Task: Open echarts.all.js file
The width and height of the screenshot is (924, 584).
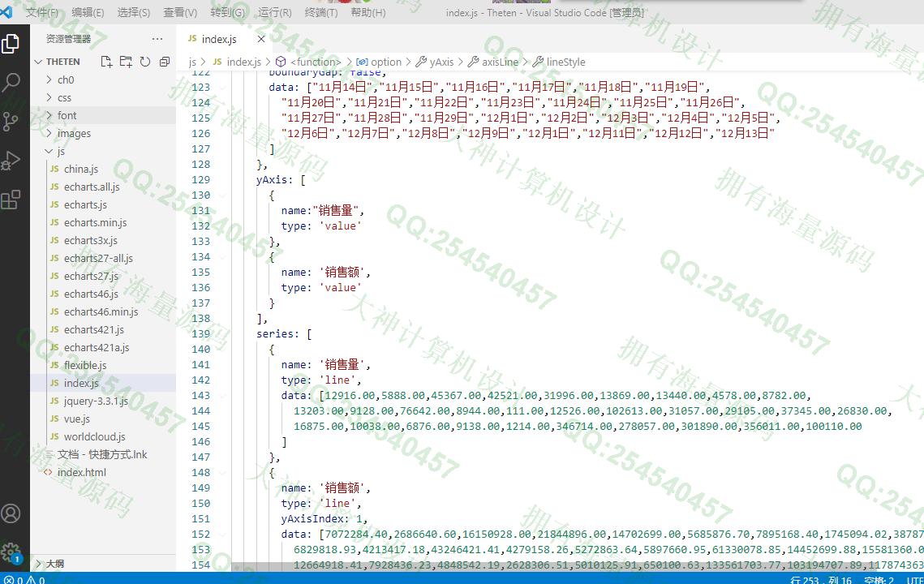Action: point(103,187)
